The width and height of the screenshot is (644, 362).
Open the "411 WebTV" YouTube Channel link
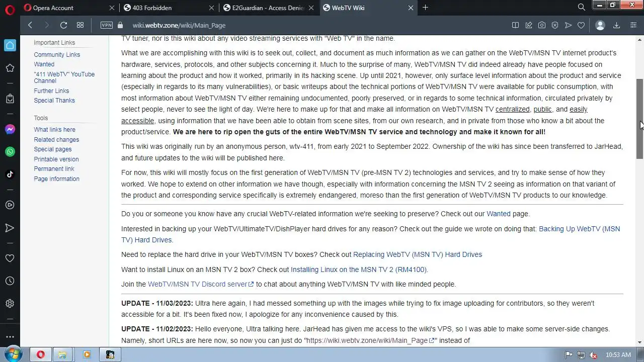tap(64, 77)
